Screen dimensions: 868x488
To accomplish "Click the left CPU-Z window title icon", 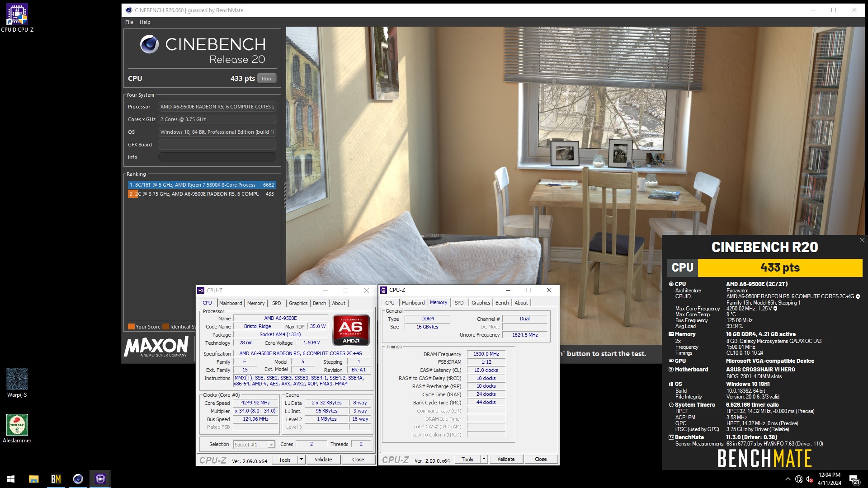I will point(201,291).
